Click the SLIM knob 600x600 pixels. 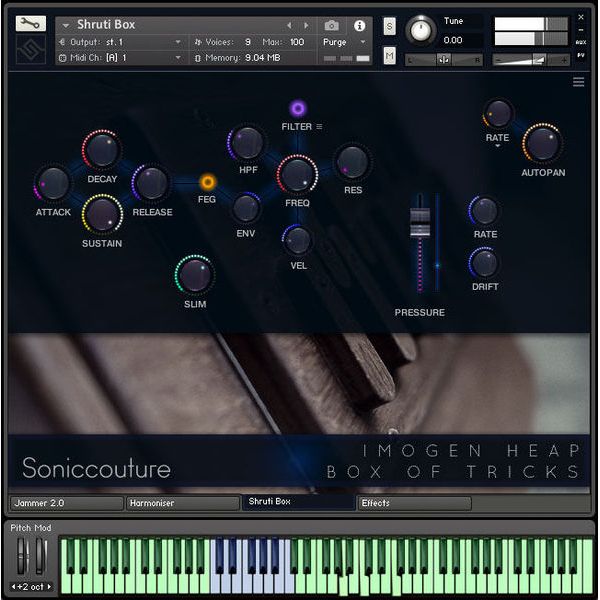195,275
